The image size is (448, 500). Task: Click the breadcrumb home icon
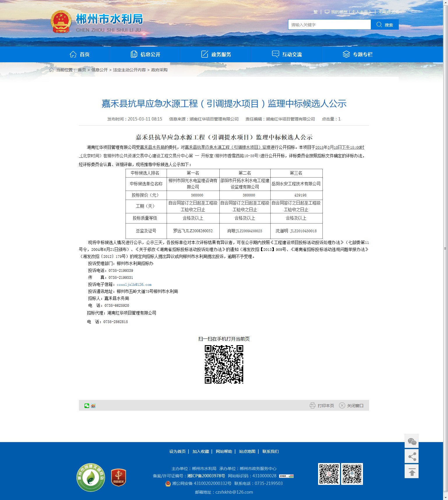click(52, 70)
